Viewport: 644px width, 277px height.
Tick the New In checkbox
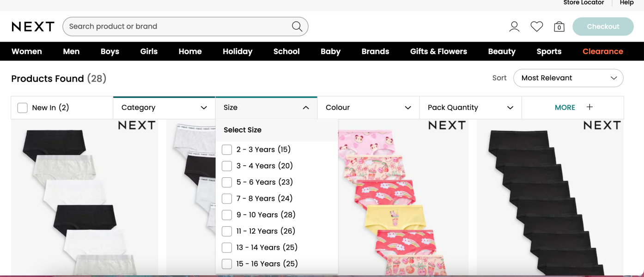pyautogui.click(x=22, y=108)
